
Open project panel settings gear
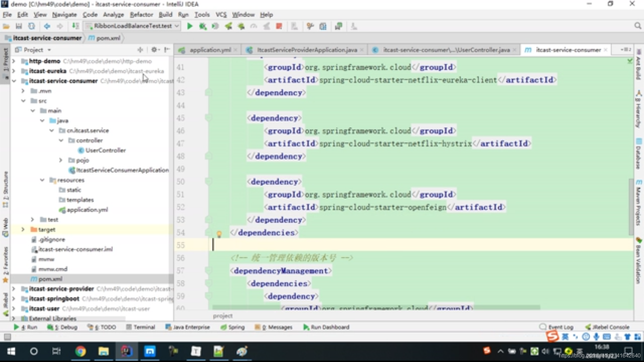click(155, 50)
